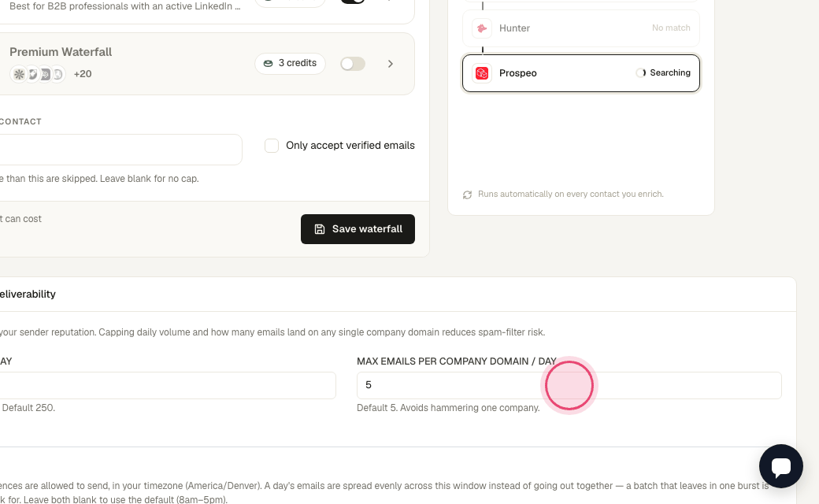Screen dimensions: 819x504
Task: Toggle the Premium Waterfall switch
Action: (x=353, y=64)
